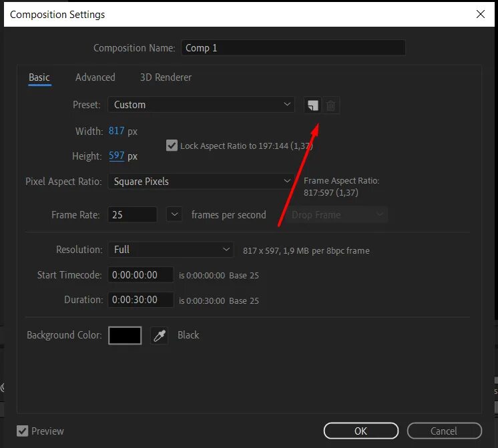Open the frame rate presets dropdown arrow
The image size is (498, 448).
coord(174,214)
